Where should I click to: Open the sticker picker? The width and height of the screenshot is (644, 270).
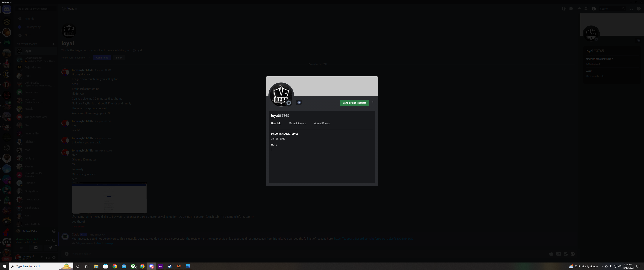tap(566, 254)
